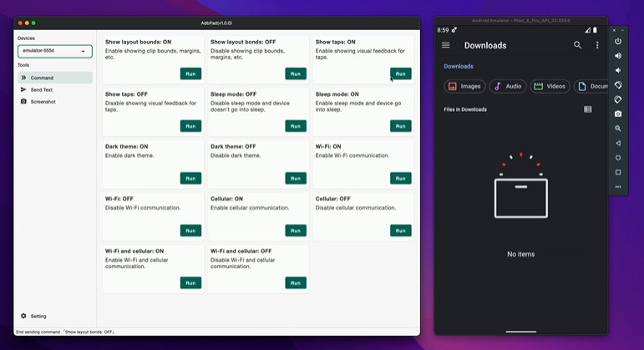
Task: Run Dark theme: OFF command
Action: 296,178
